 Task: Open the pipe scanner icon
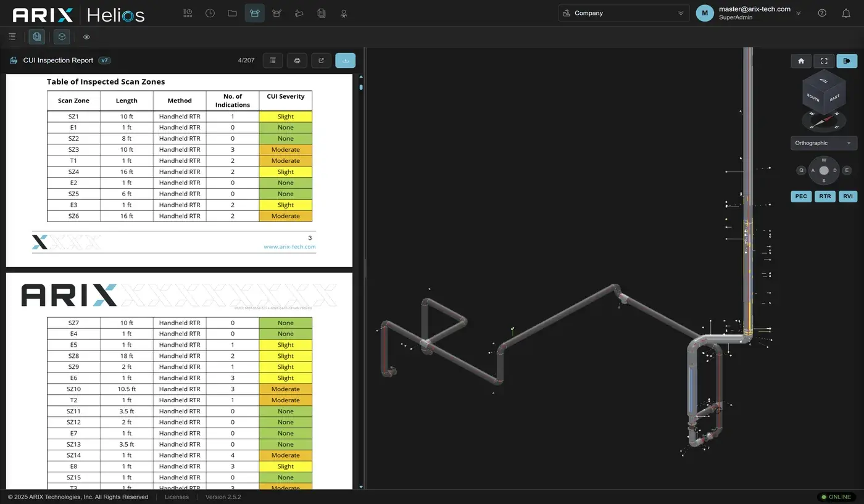[299, 13]
